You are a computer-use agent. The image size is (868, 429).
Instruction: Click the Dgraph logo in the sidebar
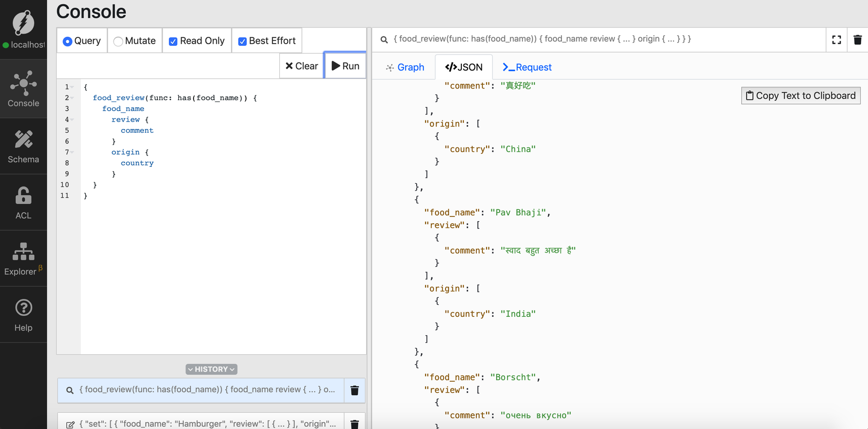coord(23,23)
